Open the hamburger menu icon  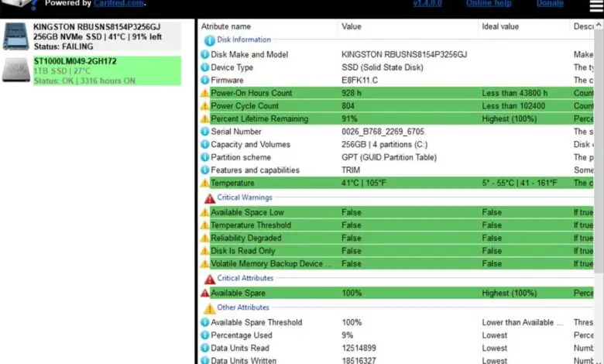pos(596,5)
